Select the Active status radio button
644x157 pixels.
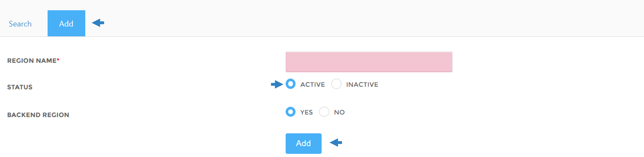click(x=291, y=84)
